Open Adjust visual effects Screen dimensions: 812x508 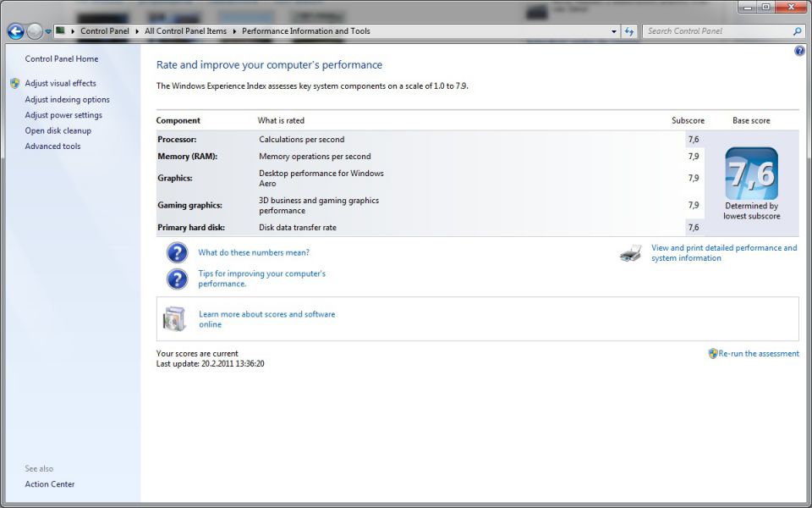point(61,83)
